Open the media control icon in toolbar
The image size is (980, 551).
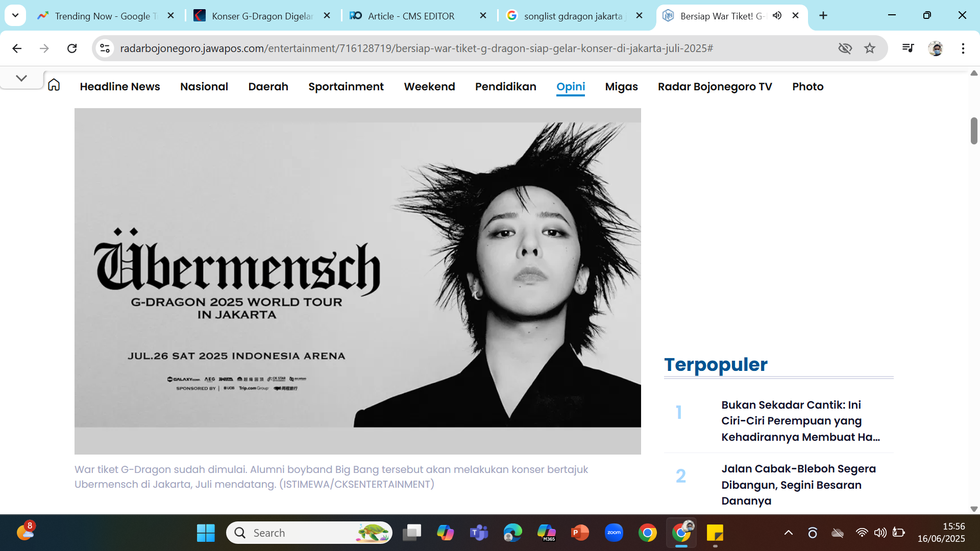(908, 48)
